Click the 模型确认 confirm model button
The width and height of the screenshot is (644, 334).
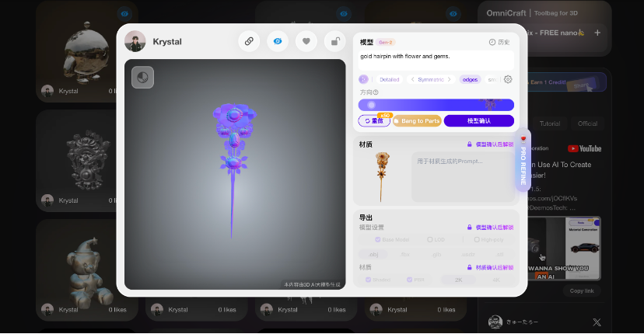(x=478, y=121)
